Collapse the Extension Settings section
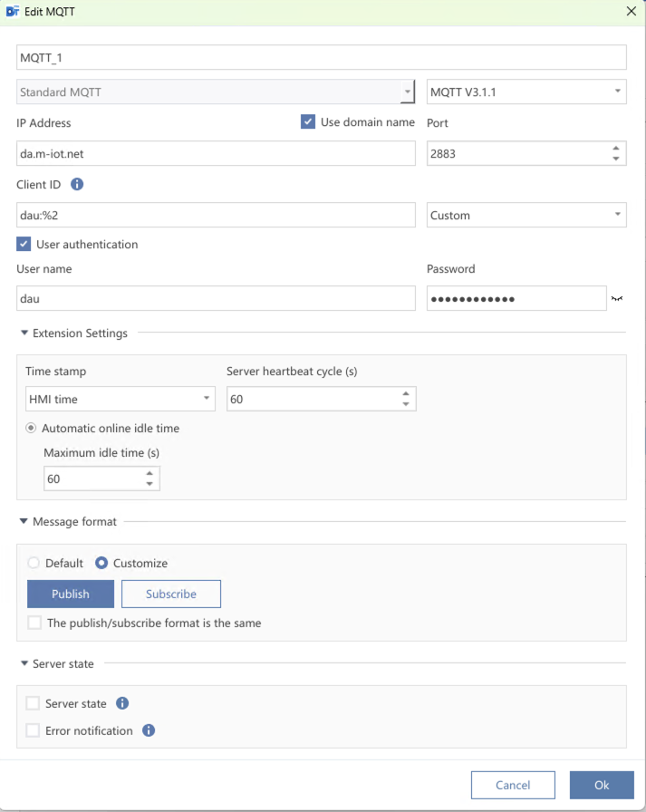The height and width of the screenshot is (812, 646). (x=24, y=333)
